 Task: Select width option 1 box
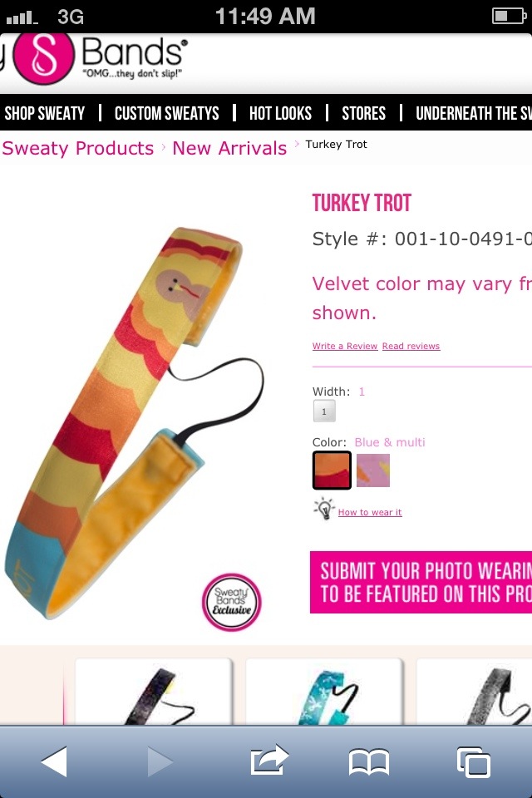point(324,411)
